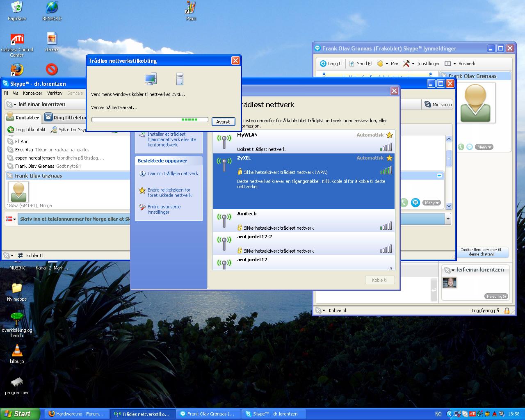Click Legg til kontakt in Skype
525x420 pixels.
point(27,130)
